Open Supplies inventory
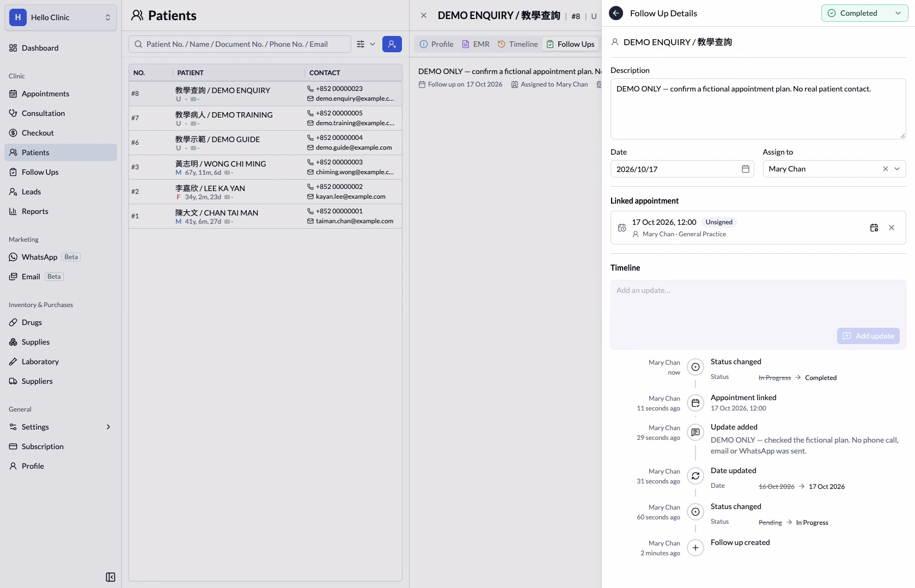Screen dimensions: 915x588 point(61,342)
